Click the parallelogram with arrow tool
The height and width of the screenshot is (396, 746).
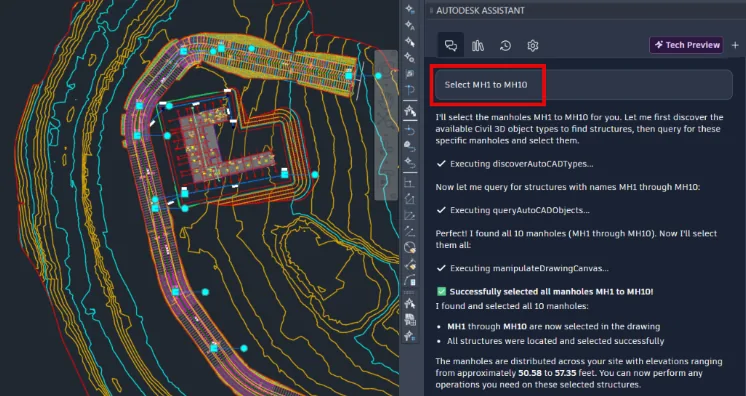pyautogui.click(x=410, y=216)
